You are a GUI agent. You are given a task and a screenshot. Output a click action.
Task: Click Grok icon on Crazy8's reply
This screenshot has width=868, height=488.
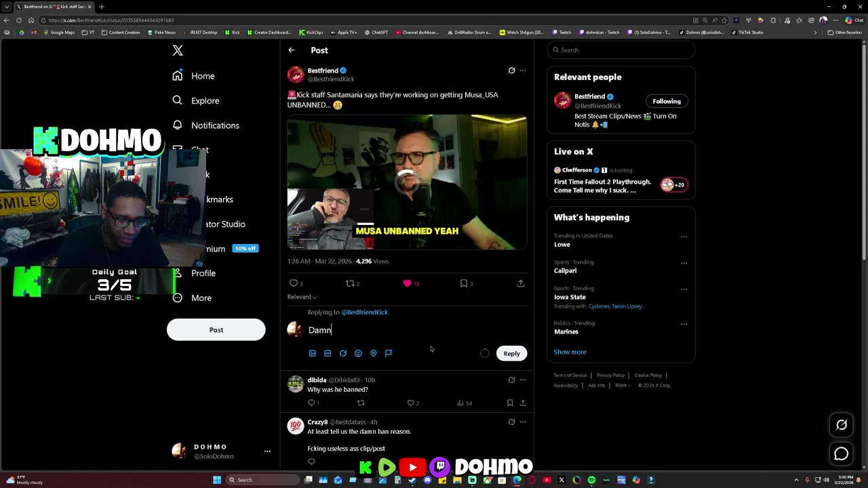click(x=511, y=422)
